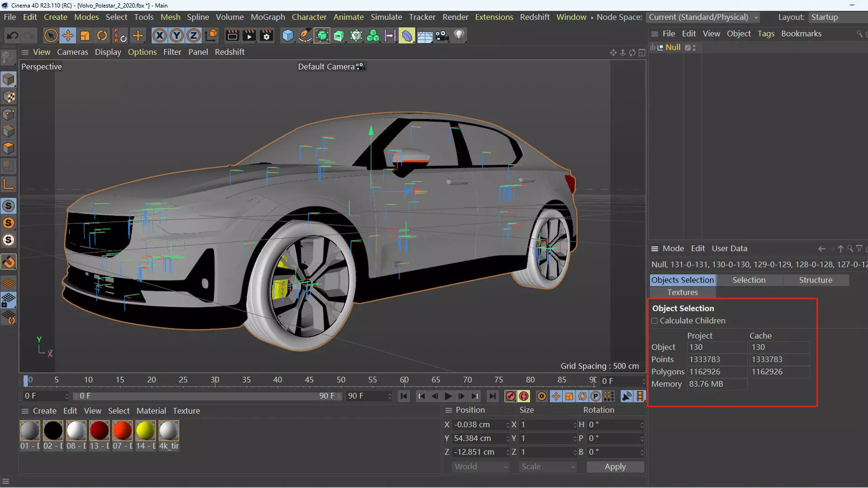Open attribute manager hamburger menu
Screen dimensions: 868x488
[654, 249]
